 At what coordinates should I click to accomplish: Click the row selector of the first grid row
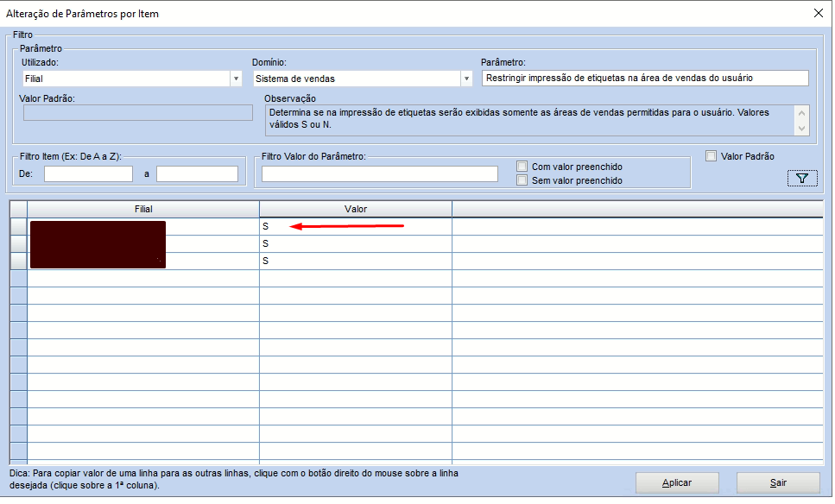pos(18,226)
